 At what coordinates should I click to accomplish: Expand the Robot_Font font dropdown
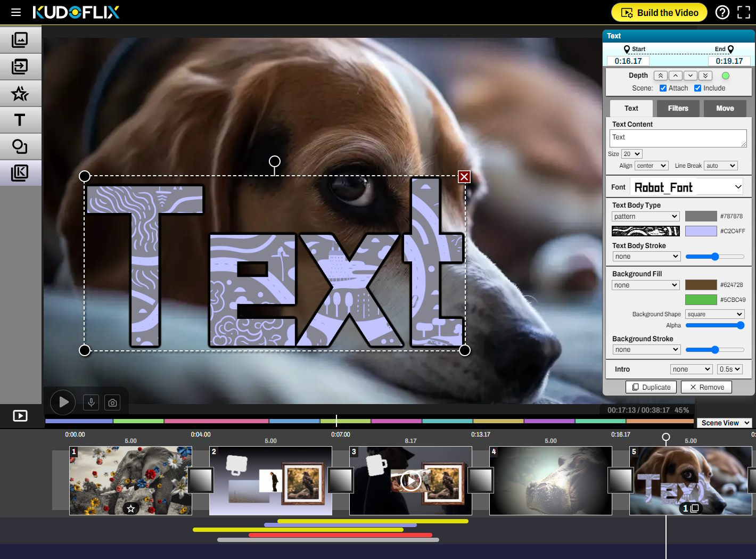688,187
